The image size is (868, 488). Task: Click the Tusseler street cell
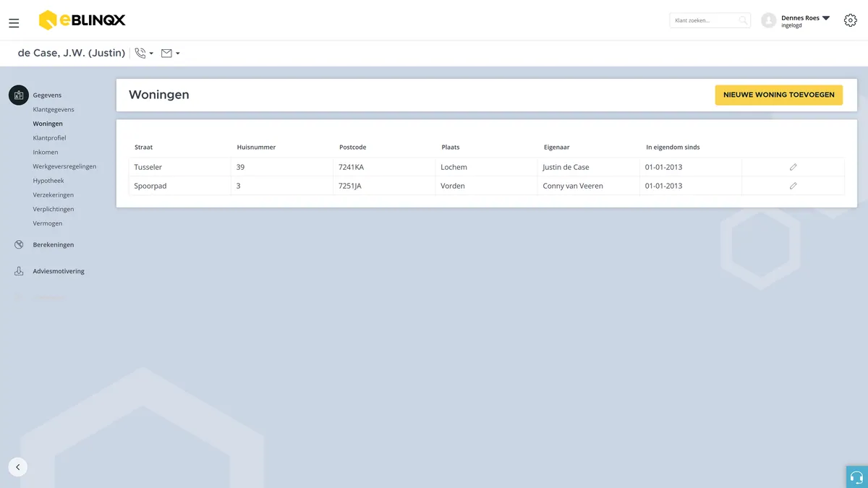pyautogui.click(x=180, y=167)
